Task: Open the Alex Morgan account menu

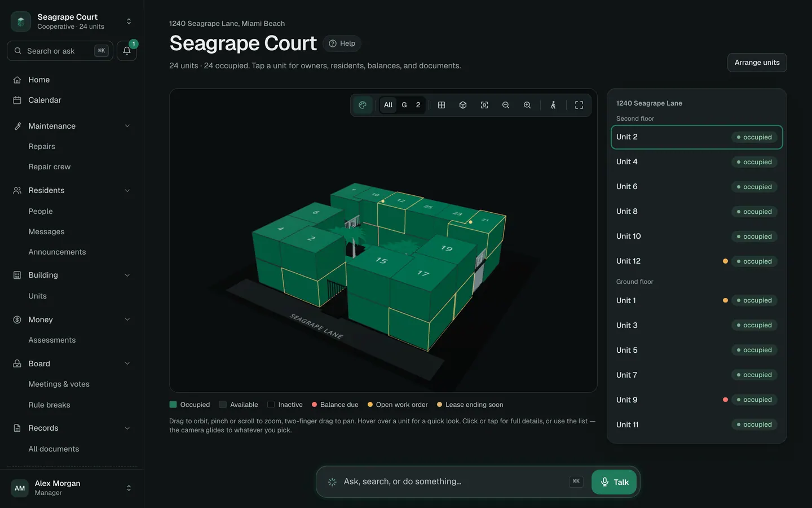Action: click(72, 488)
